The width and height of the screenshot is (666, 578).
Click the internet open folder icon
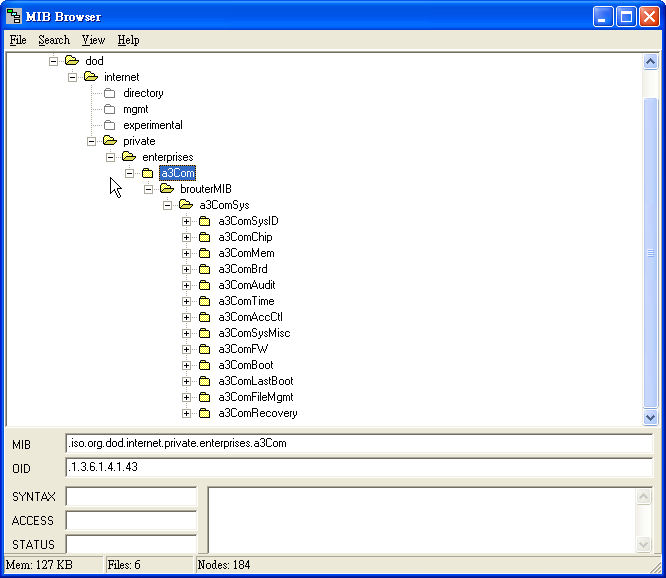click(91, 76)
